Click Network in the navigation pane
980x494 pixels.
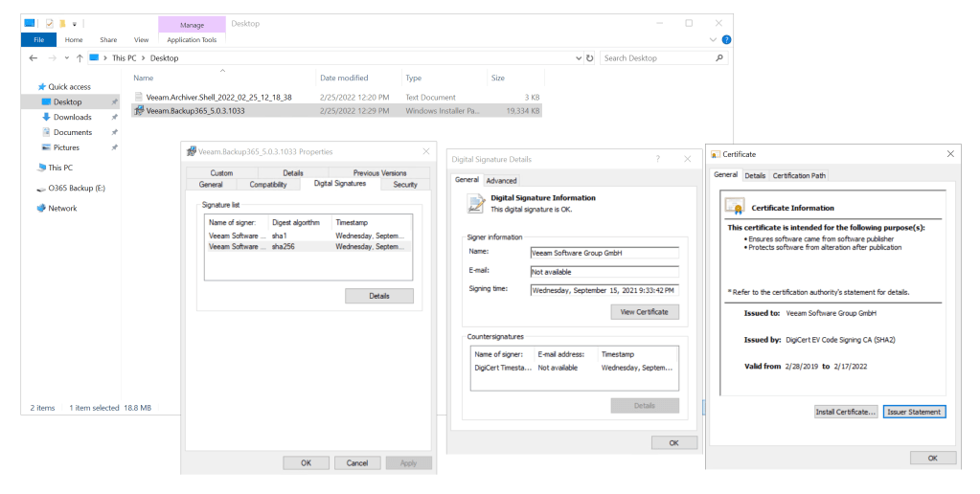(x=62, y=208)
